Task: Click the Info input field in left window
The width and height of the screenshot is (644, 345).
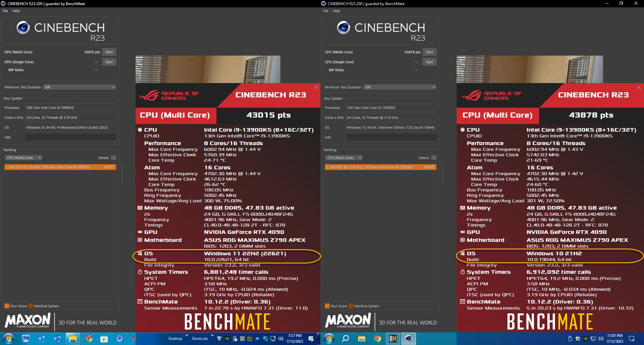Action: 71,137
